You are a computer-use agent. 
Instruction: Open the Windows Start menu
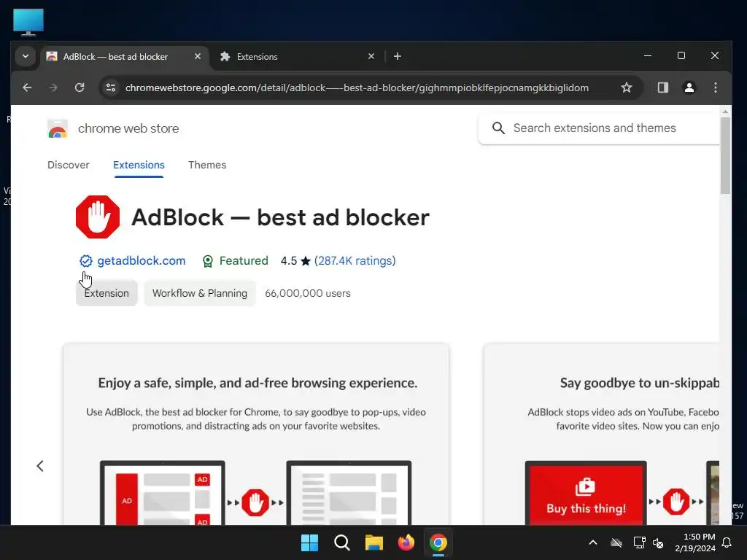click(309, 542)
